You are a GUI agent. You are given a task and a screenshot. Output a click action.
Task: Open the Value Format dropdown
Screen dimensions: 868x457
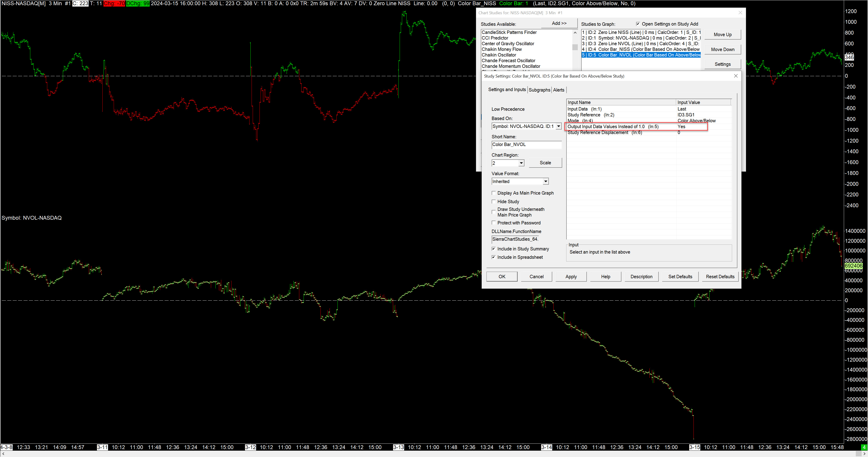tap(545, 182)
